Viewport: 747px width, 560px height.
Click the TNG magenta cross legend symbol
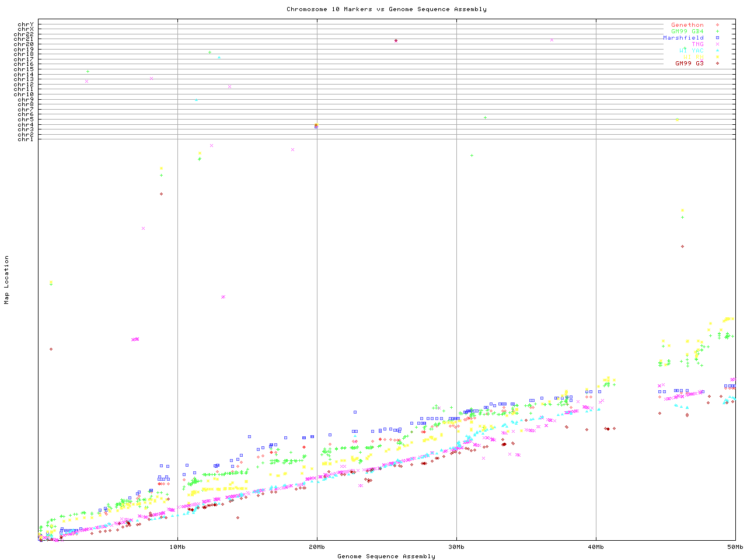coord(717,44)
